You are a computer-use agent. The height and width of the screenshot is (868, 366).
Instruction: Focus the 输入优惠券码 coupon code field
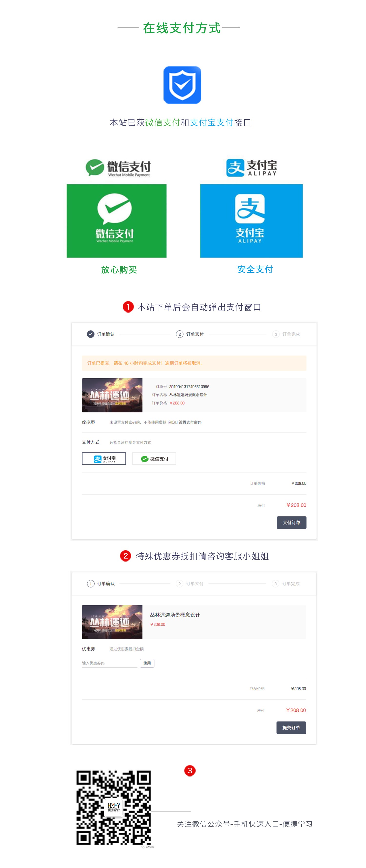pos(110,663)
